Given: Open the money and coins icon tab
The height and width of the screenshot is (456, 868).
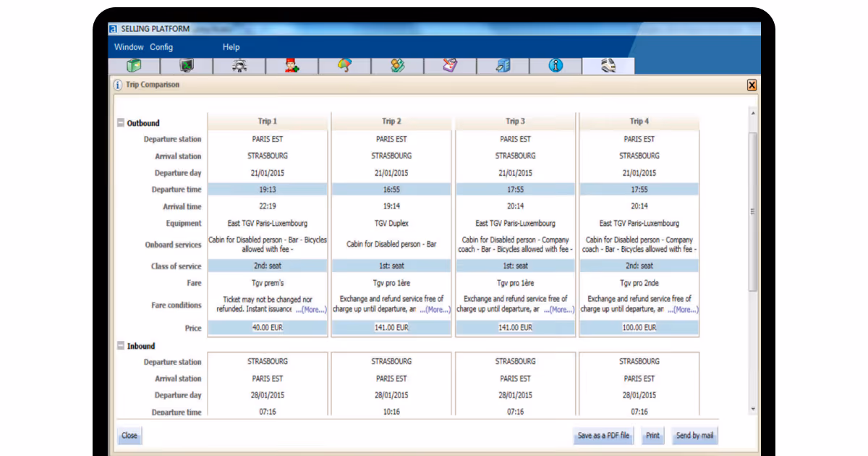Looking at the screenshot, I should pyautogui.click(x=398, y=66).
